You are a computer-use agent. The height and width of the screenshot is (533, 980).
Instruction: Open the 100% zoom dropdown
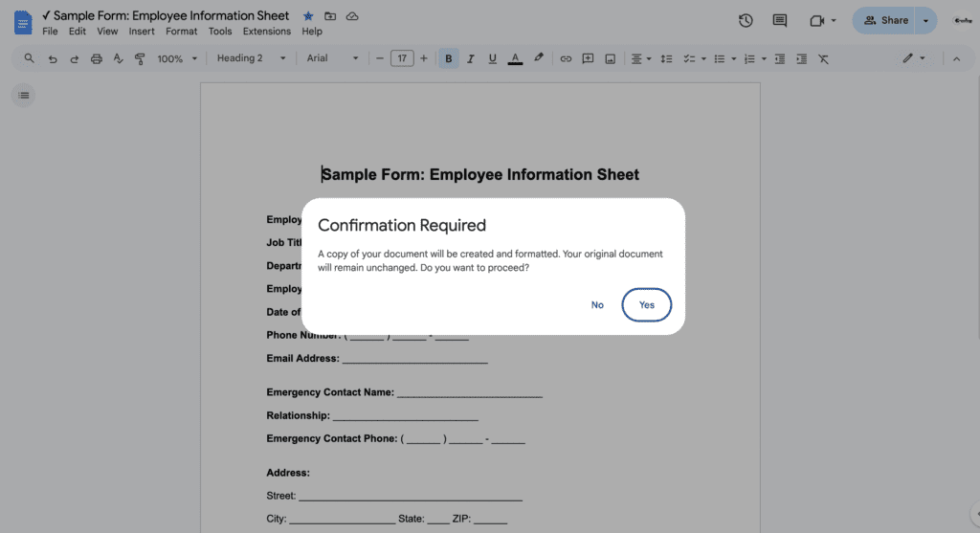(x=177, y=58)
